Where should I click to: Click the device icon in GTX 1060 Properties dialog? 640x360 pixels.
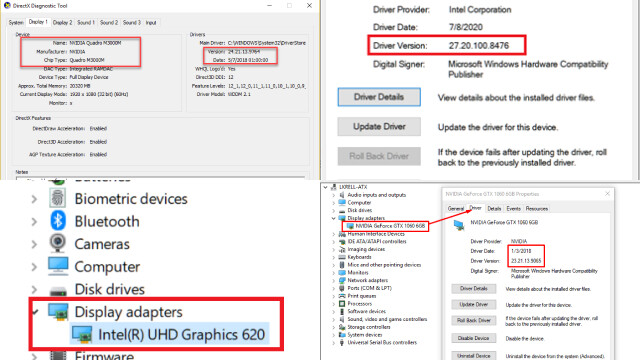click(x=459, y=224)
